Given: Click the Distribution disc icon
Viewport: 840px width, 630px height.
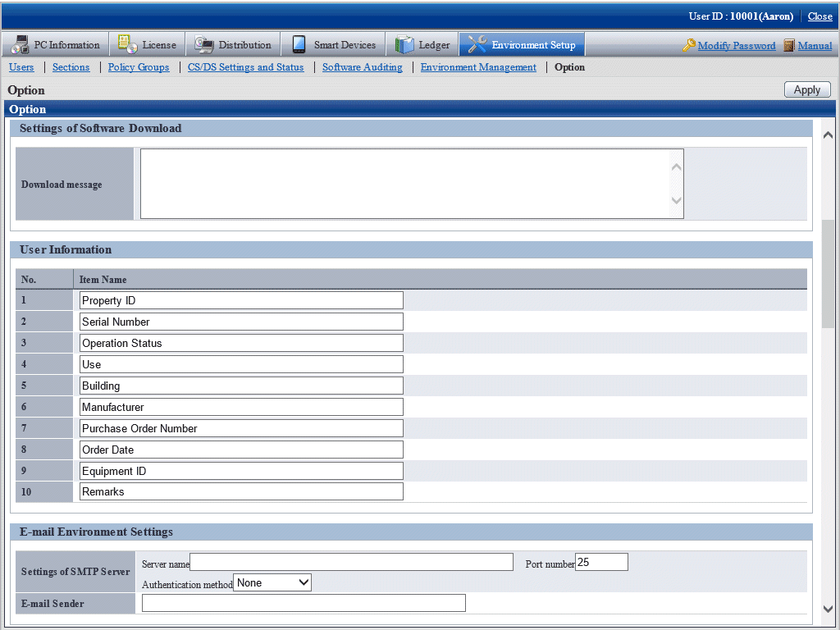Looking at the screenshot, I should click(x=204, y=45).
